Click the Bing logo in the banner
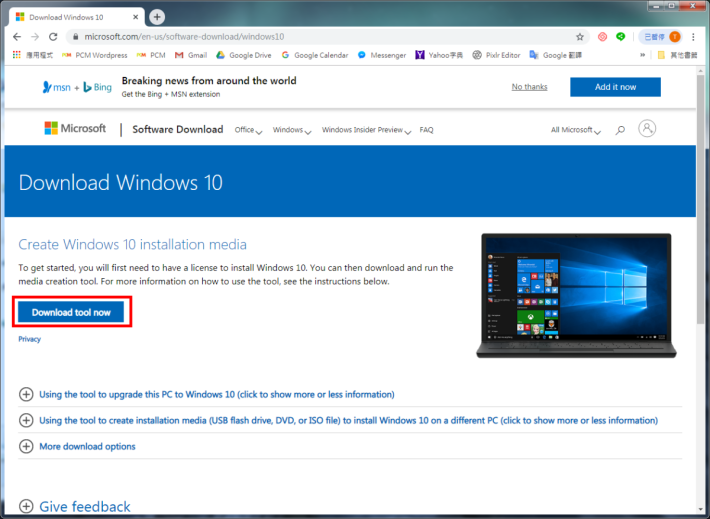 (98, 87)
